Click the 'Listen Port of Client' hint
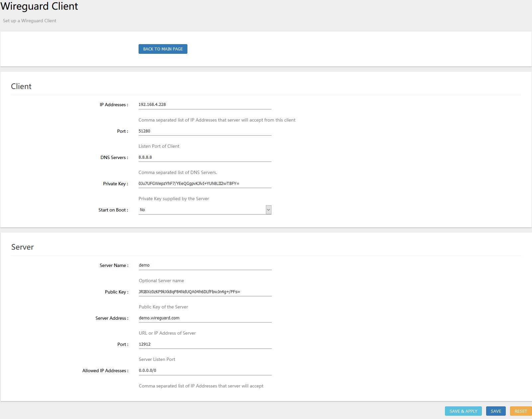The width and height of the screenshot is (532, 419). tap(159, 146)
